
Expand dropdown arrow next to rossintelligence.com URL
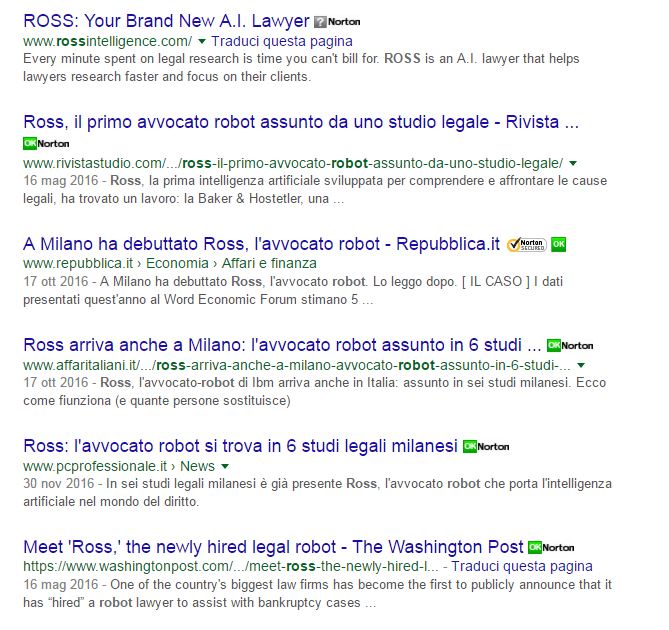pos(202,41)
